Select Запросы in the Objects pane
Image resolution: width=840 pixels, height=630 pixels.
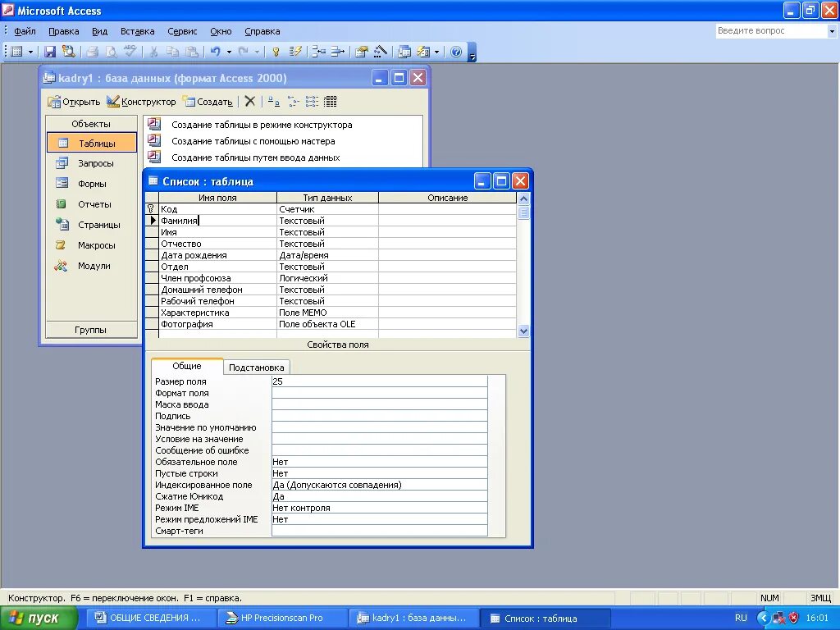click(92, 163)
